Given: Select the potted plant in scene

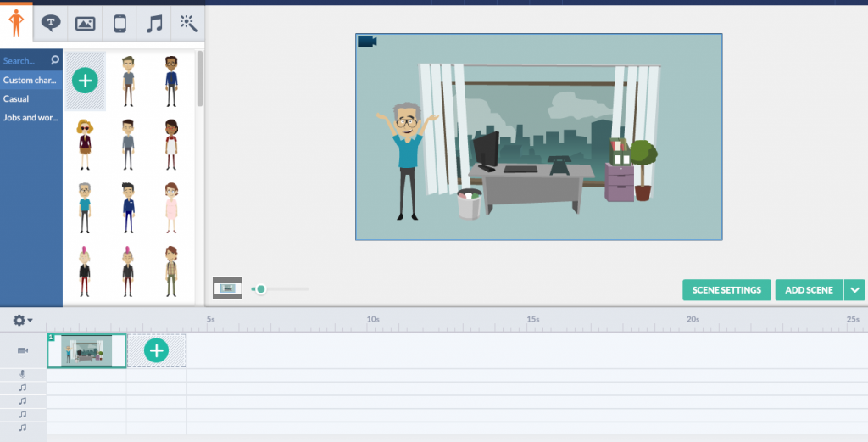Looking at the screenshot, I should [x=643, y=170].
